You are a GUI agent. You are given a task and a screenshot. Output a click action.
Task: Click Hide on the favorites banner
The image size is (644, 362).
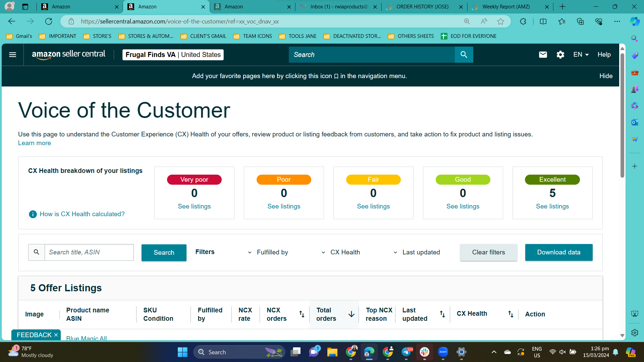click(606, 76)
